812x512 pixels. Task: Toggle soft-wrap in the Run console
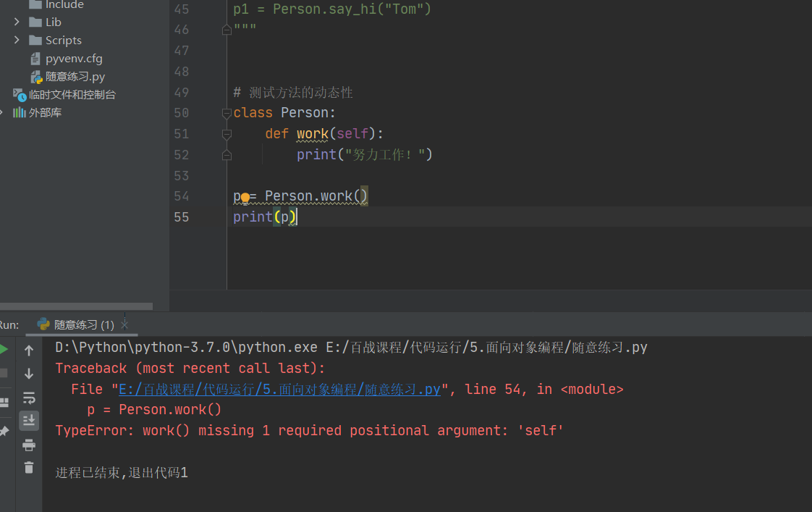coord(29,398)
